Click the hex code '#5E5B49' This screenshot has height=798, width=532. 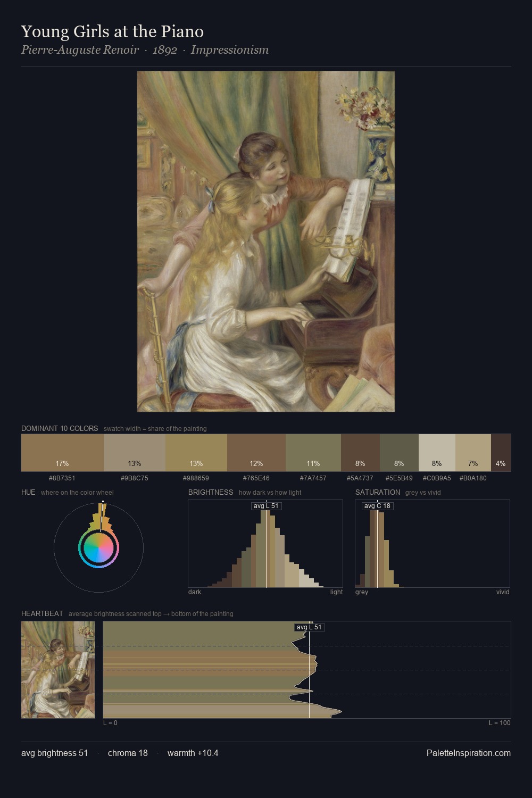coord(399,478)
